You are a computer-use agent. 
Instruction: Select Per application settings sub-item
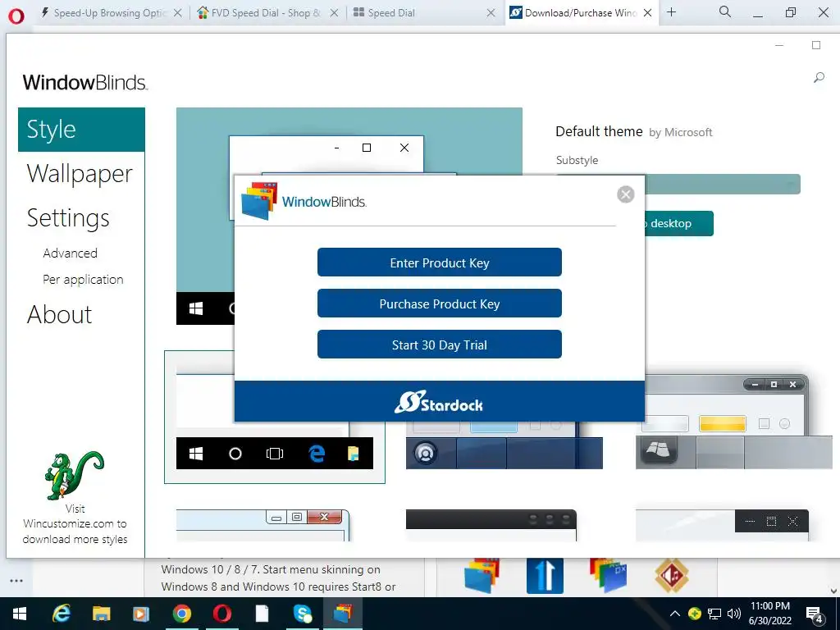(x=83, y=279)
